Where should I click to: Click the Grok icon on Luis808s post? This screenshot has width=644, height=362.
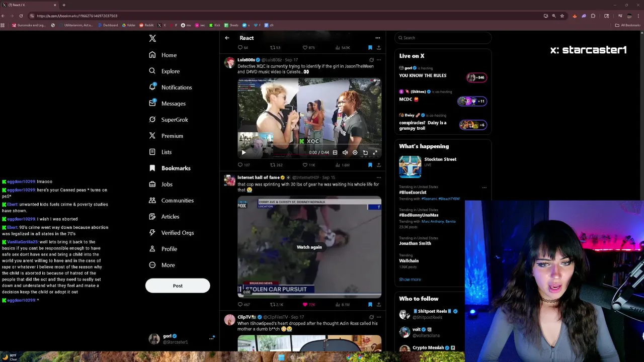click(371, 60)
